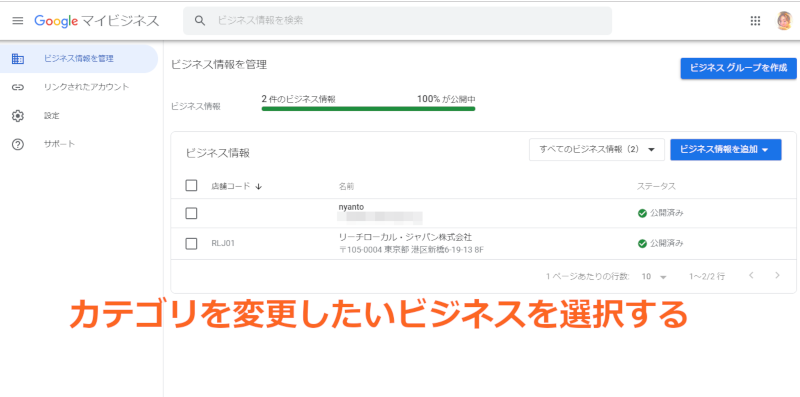800x397 pixels.
Task: Click the support question mark icon
Action: [18, 144]
